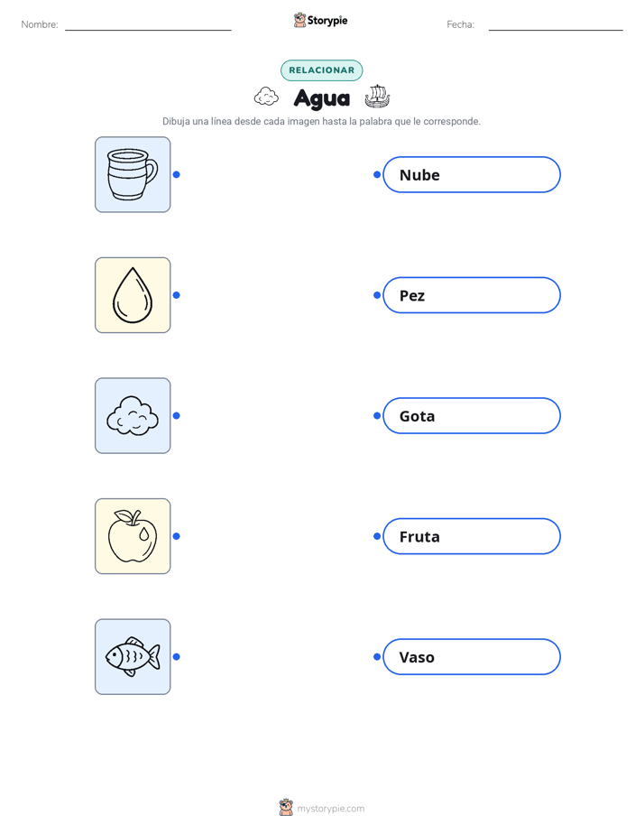Image resolution: width=644 pixels, height=834 pixels.
Task: Click the mug image card
Action: pyautogui.click(x=133, y=174)
